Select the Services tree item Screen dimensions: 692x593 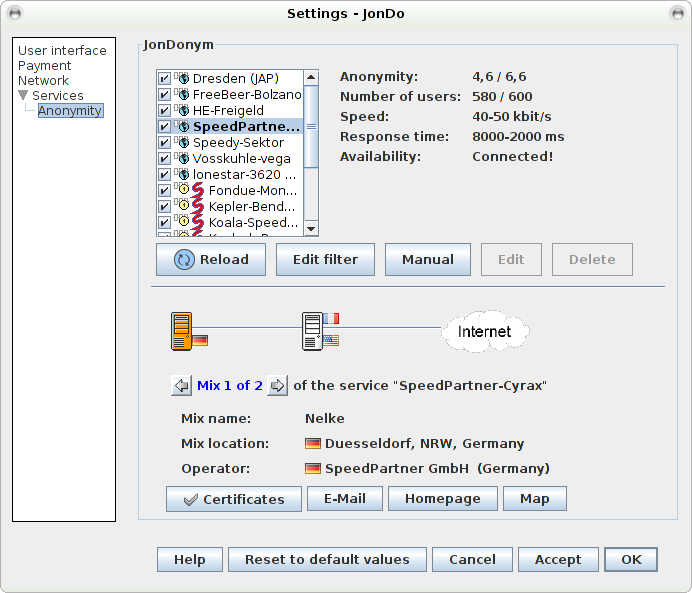(x=58, y=96)
